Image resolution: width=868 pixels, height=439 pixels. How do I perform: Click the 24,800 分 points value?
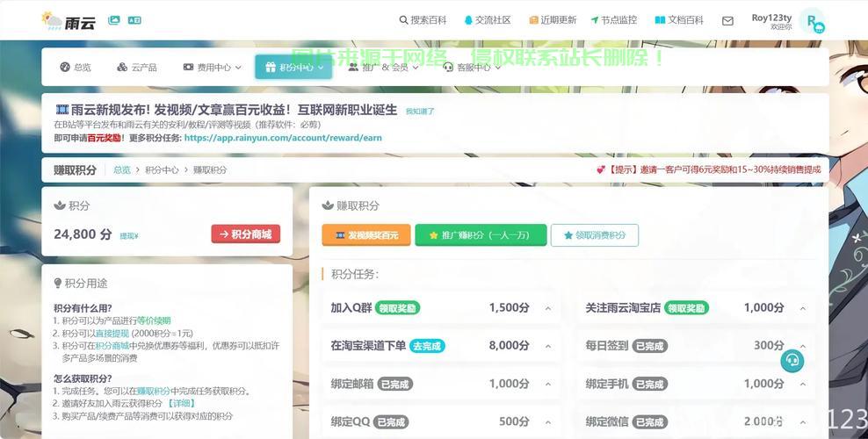pyautogui.click(x=83, y=234)
